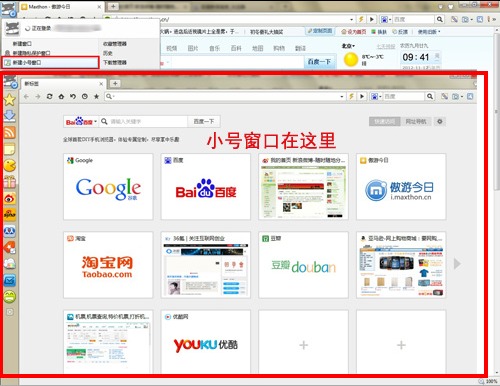Open address bar dropdown in small-account window
The height and width of the screenshot is (386, 500).
tap(342, 96)
